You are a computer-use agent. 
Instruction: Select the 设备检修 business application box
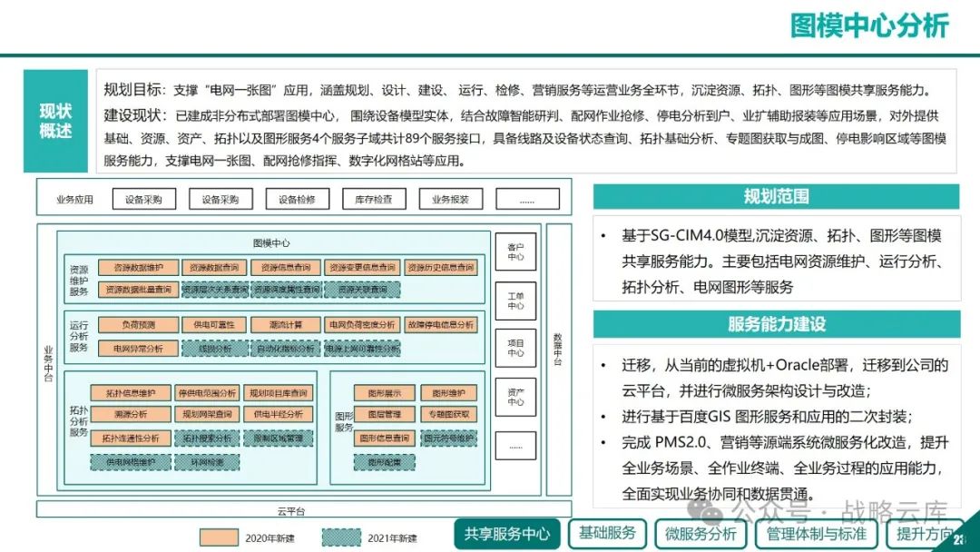297,200
